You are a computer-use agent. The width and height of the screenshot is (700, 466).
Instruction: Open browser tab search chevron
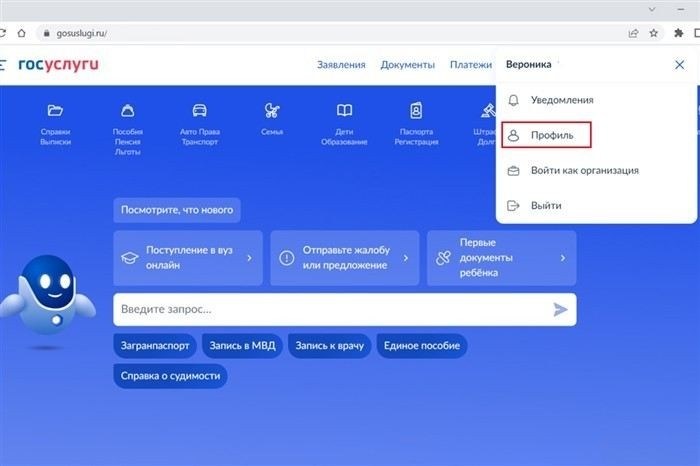point(652,9)
